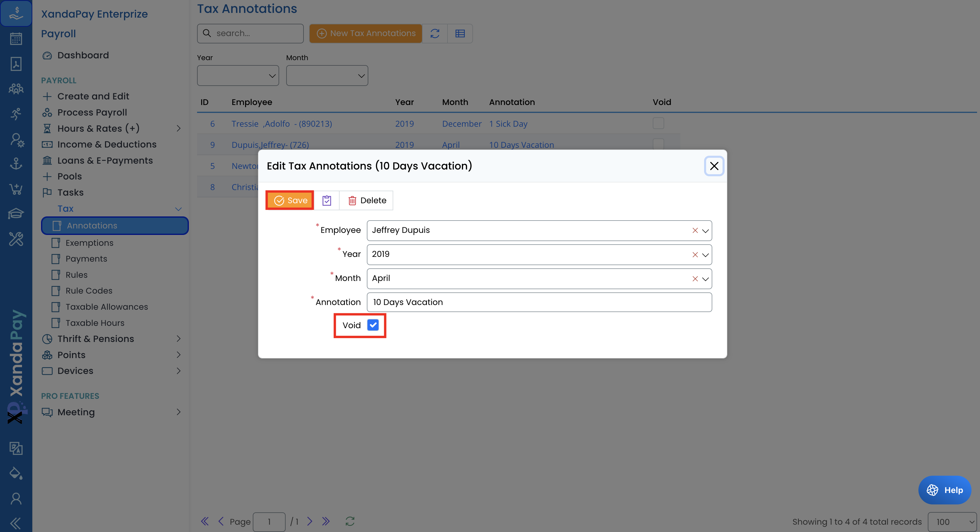Click the Annotation text field
The width and height of the screenshot is (980, 532).
pos(539,302)
